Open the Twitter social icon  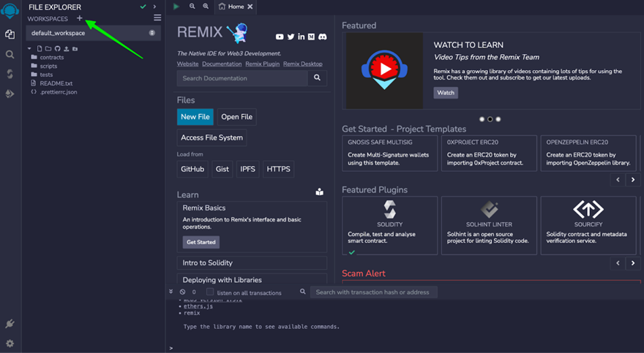click(291, 37)
